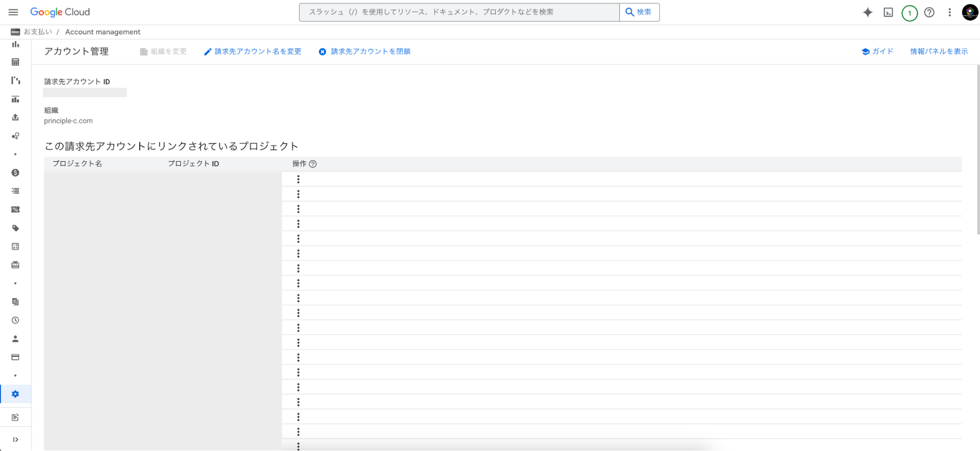Open the Gemini sparkle assistant icon

tap(867, 12)
